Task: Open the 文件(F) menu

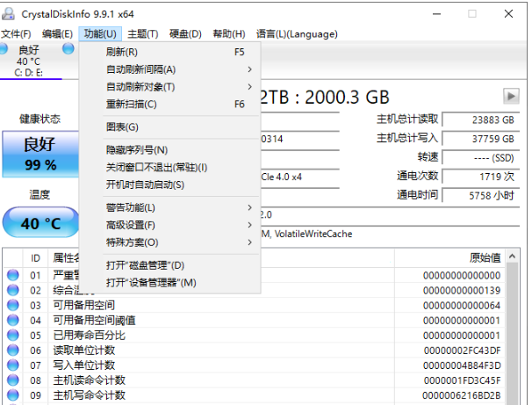Action: [x=16, y=34]
